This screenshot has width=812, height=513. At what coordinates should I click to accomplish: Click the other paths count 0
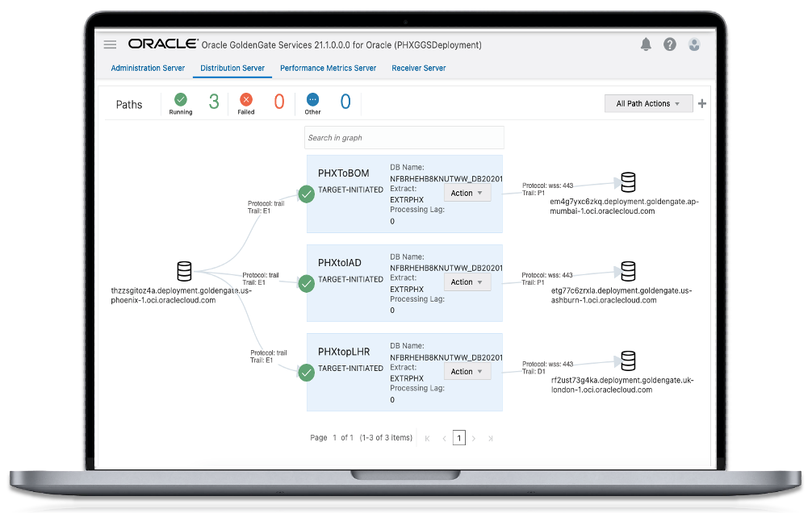click(345, 102)
